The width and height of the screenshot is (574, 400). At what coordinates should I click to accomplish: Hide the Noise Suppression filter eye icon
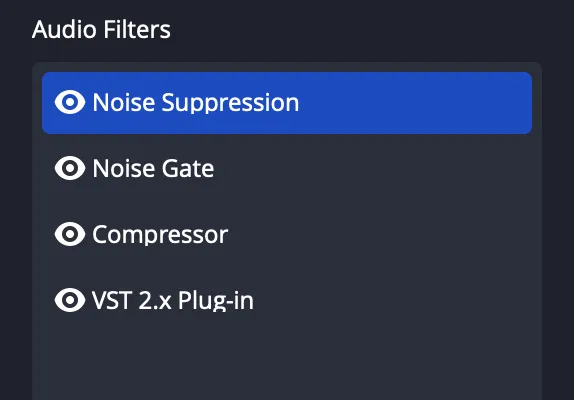click(70, 102)
